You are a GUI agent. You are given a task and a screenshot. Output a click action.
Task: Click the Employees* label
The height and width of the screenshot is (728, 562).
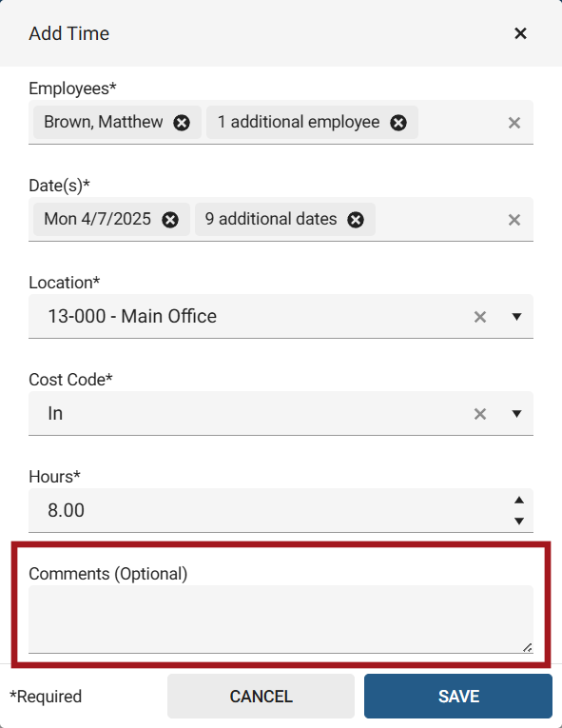pos(72,89)
